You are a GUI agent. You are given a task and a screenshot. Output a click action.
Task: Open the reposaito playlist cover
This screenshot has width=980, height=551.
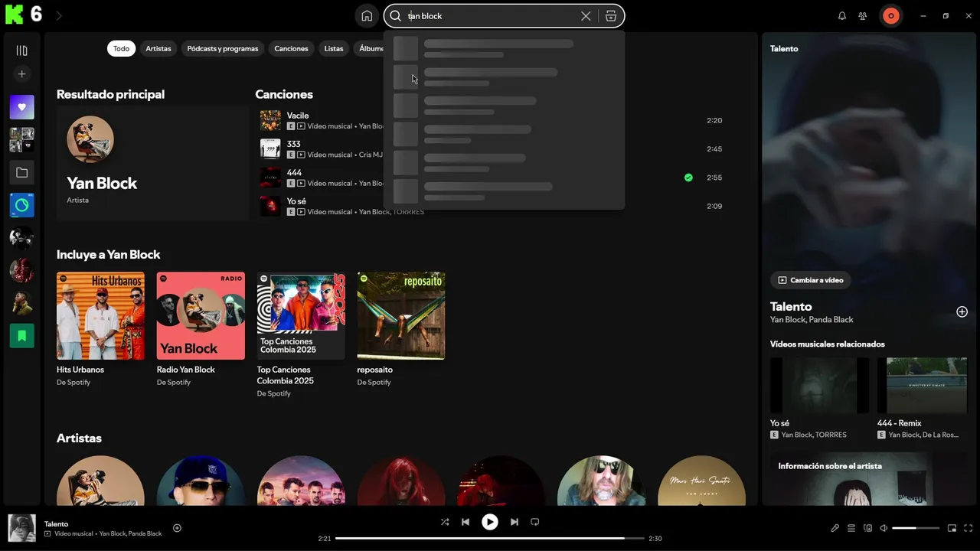click(x=401, y=316)
